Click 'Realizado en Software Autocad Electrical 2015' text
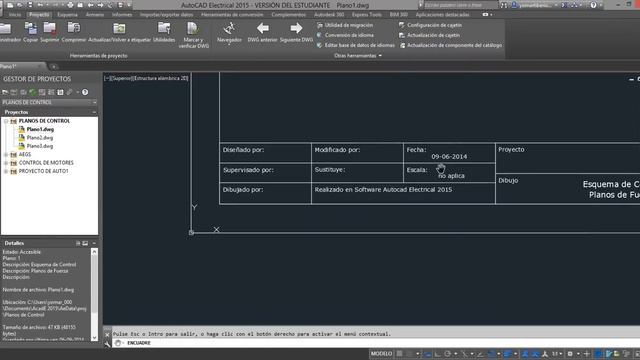Screen dimensions: 640x360 pyautogui.click(x=383, y=190)
